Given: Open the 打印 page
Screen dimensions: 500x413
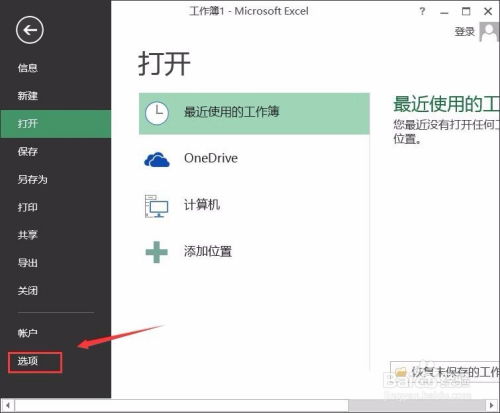Looking at the screenshot, I should pyautogui.click(x=28, y=207).
